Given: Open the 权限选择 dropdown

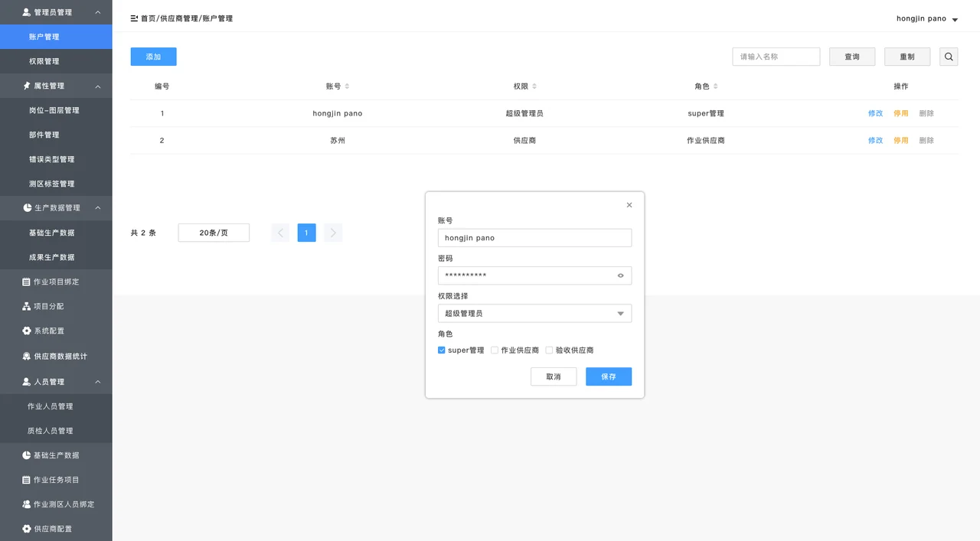Looking at the screenshot, I should tap(534, 313).
